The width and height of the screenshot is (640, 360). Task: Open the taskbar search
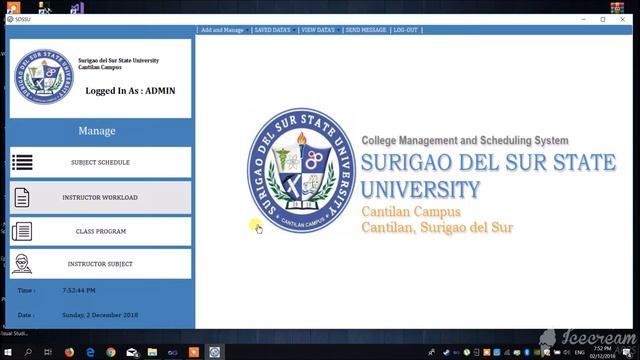pyautogui.click(x=28, y=352)
